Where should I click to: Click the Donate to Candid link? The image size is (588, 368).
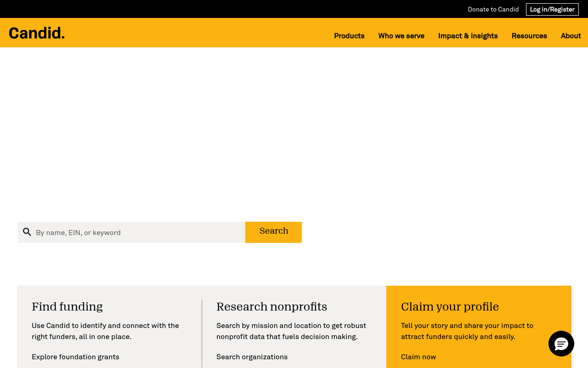[493, 9]
